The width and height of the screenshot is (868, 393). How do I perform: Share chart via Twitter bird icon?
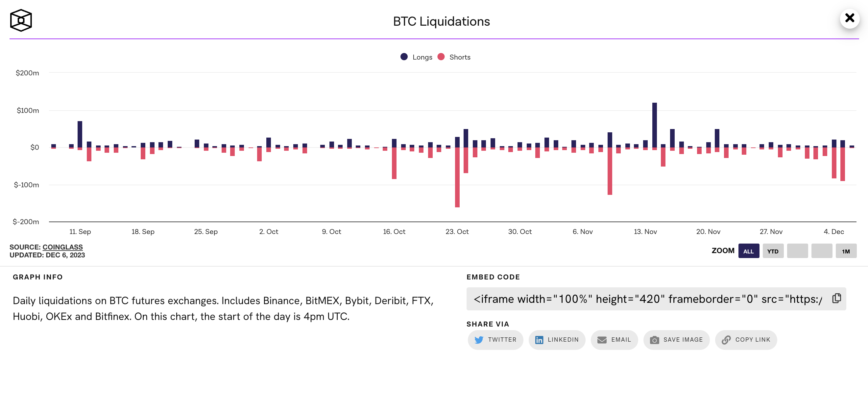click(479, 340)
